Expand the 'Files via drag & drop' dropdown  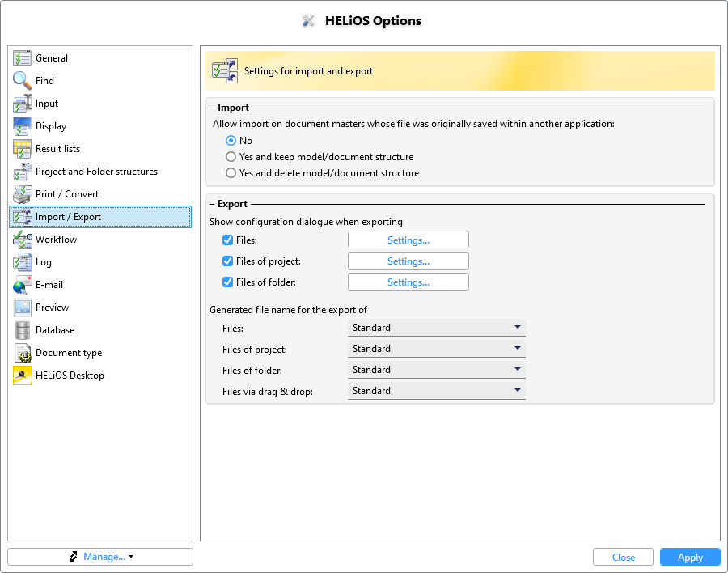437,391
